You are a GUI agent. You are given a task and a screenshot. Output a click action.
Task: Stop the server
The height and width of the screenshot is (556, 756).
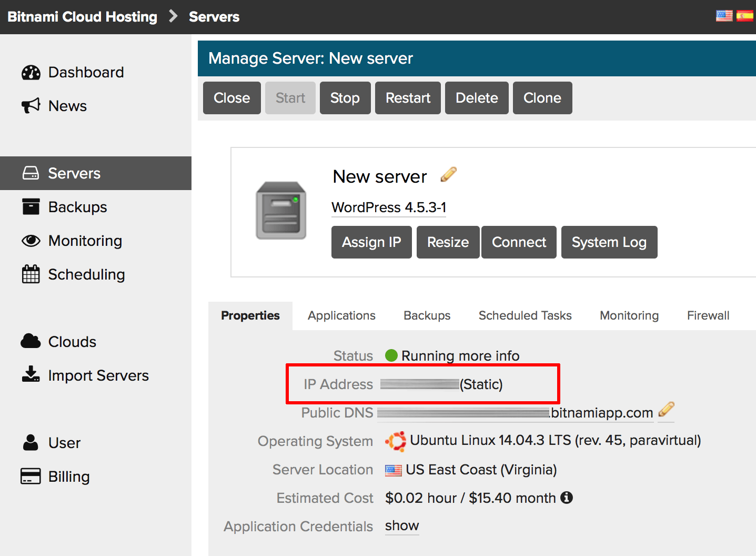click(x=345, y=98)
